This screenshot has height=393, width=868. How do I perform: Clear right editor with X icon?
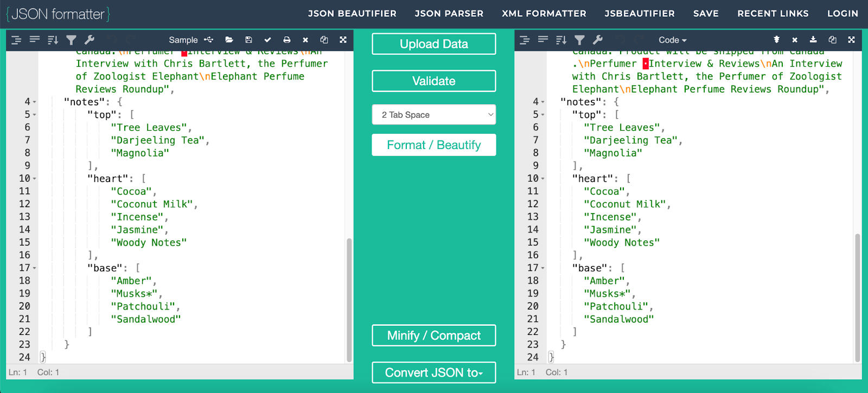tap(795, 40)
